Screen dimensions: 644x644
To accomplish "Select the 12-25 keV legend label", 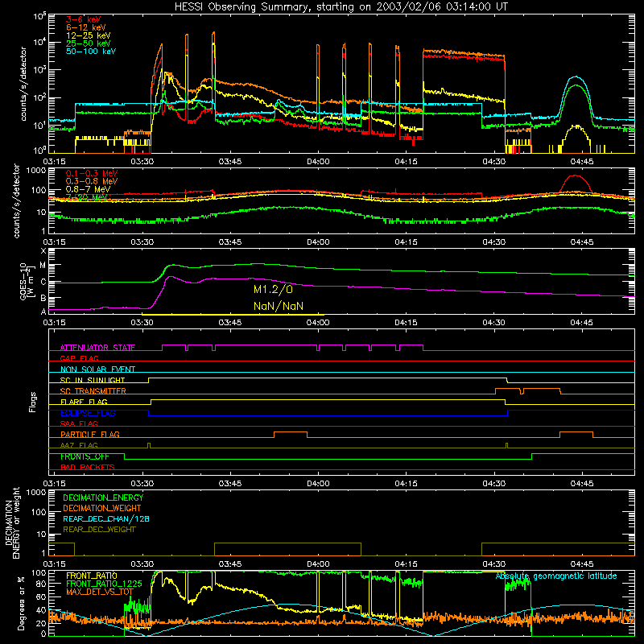I will coord(89,35).
